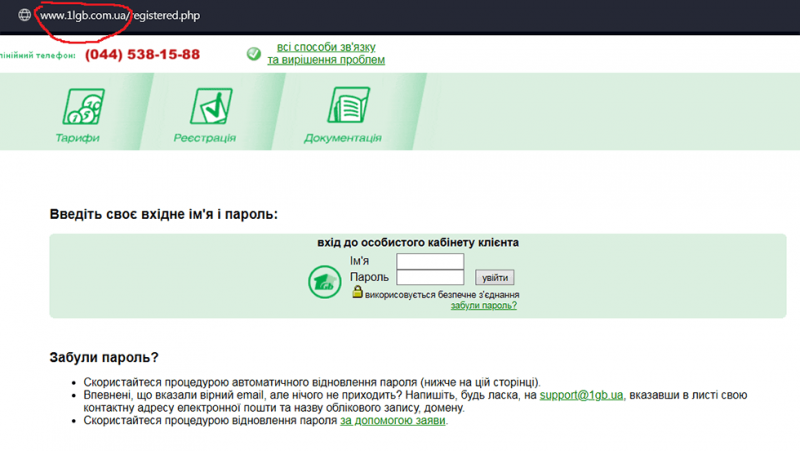This screenshot has height=451, width=800.
Task: Click heading 'Введіть своє вхідне ім'я і пароль:'
Action: coord(164,214)
